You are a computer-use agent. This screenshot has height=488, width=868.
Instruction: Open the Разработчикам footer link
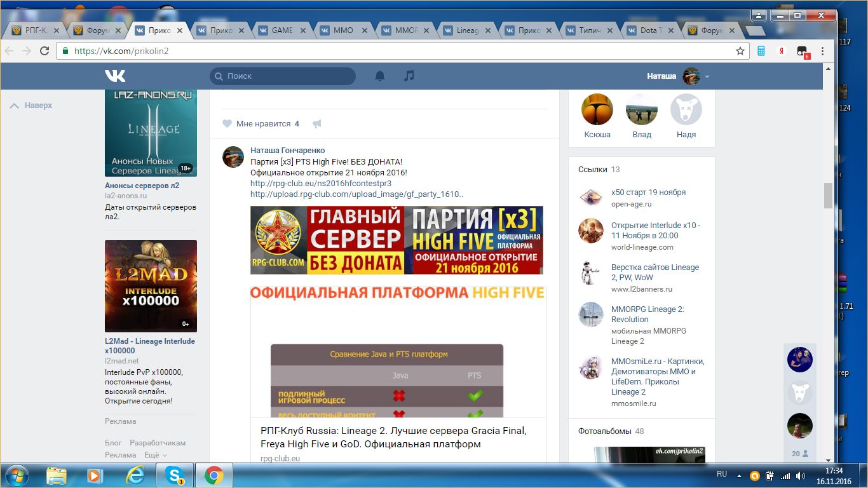click(x=158, y=443)
